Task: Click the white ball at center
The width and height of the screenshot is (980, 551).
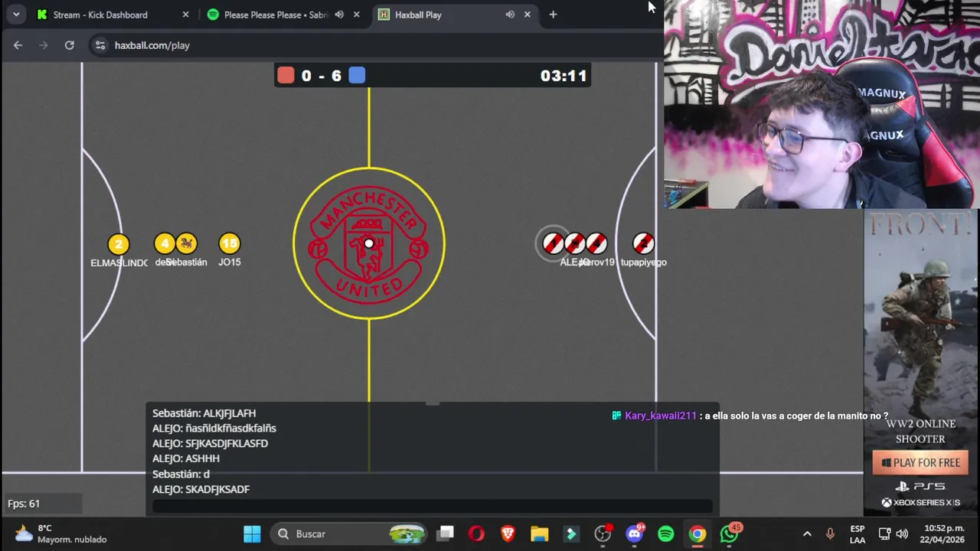Action: 369,243
